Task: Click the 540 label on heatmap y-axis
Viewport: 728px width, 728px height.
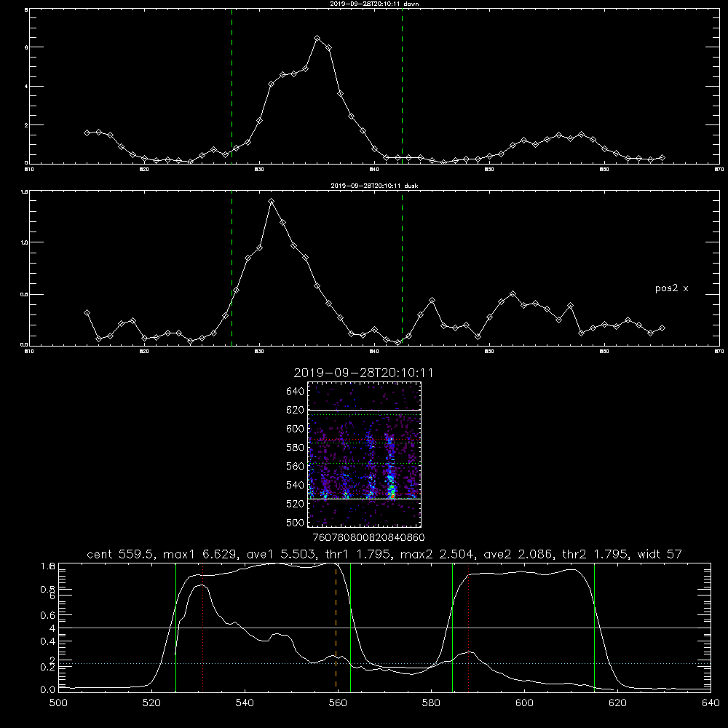Action: tap(296, 485)
